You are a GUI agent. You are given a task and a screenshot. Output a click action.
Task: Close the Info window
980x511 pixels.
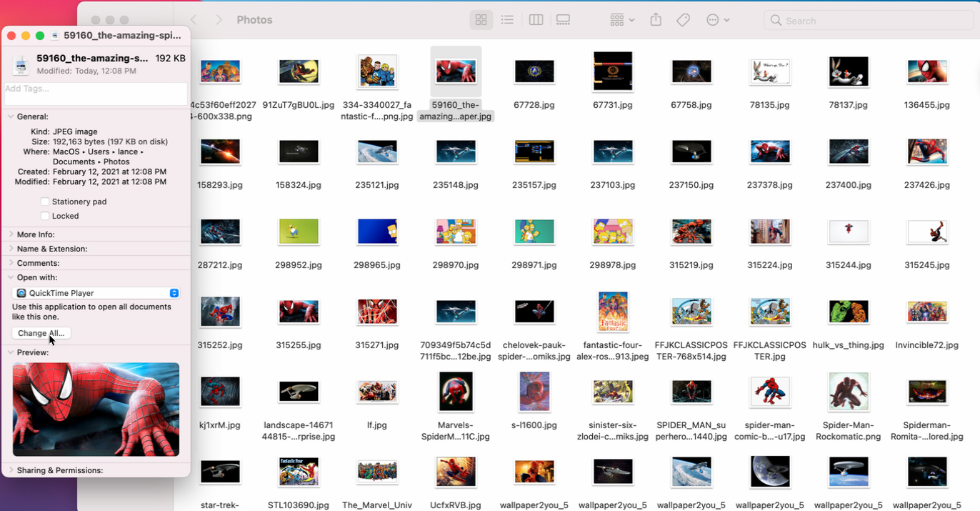11,35
